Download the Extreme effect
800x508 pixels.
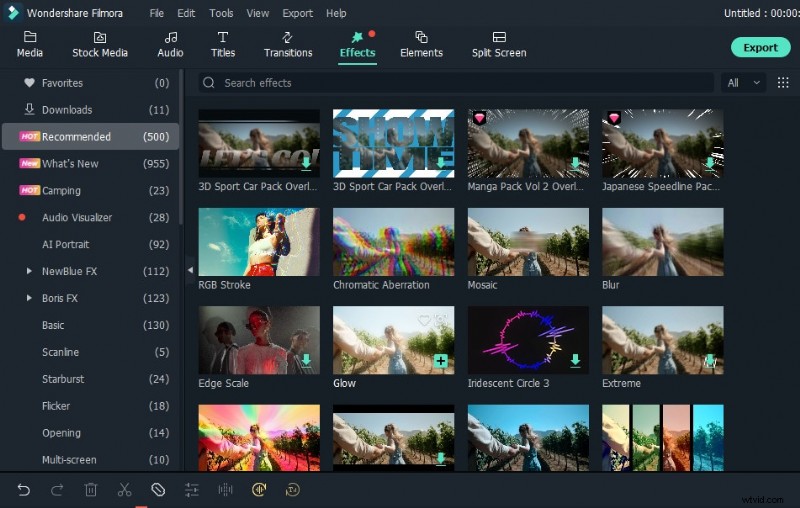[710, 361]
